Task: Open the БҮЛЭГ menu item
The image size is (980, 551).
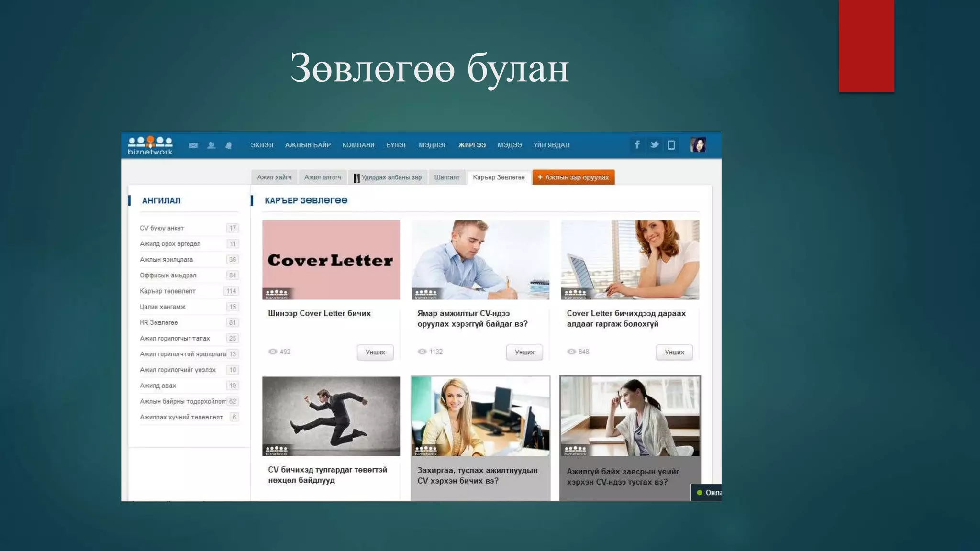Action: 397,145
